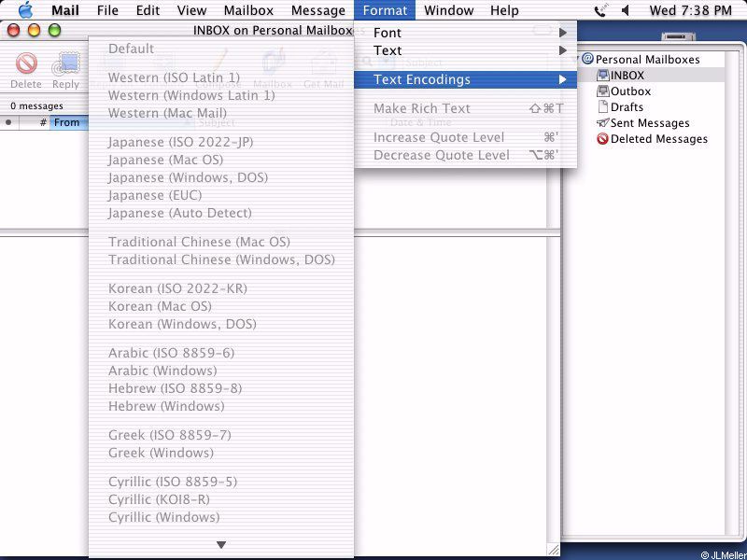
Task: Select Cyrillic (KOI8-R) encoding
Action: pos(221,499)
